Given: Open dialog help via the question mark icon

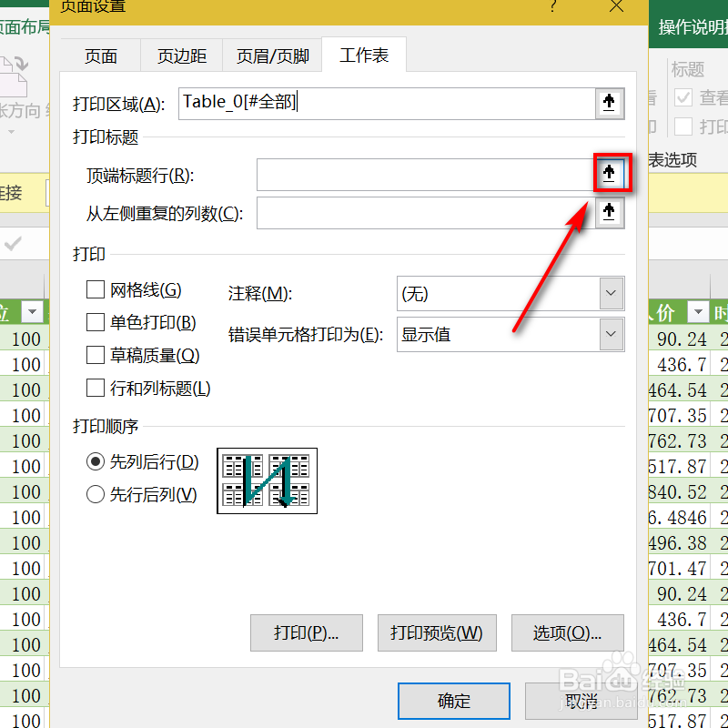Looking at the screenshot, I should click(x=552, y=7).
